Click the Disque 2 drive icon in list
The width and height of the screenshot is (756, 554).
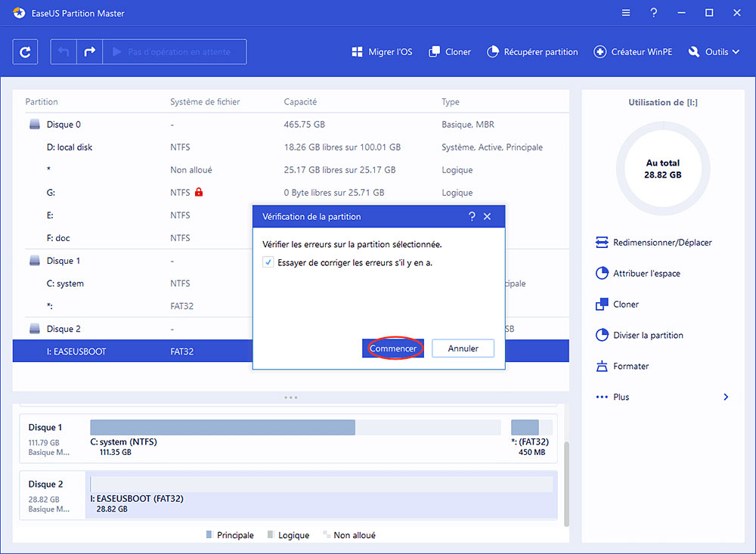(35, 329)
